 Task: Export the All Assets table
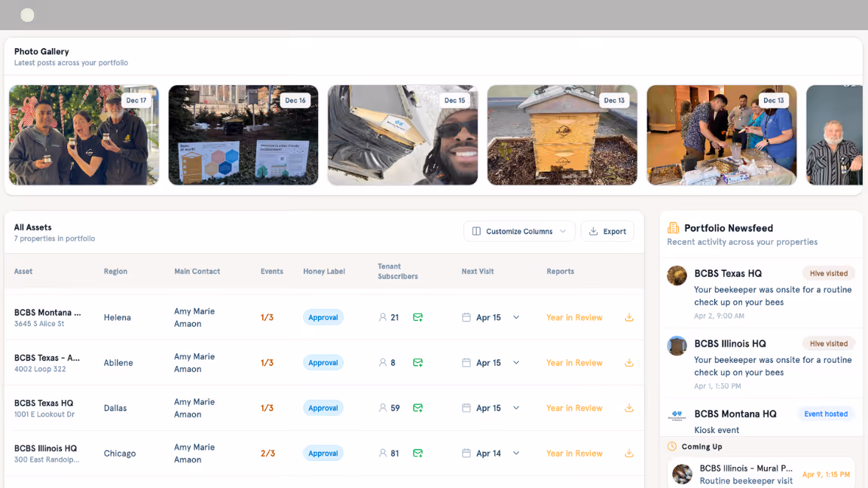(x=607, y=231)
